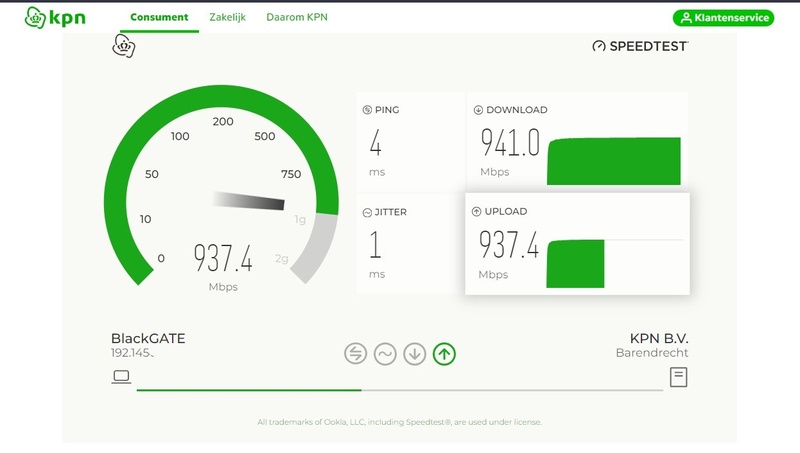Click the 941.0 download value
800x453 pixels.
click(510, 142)
